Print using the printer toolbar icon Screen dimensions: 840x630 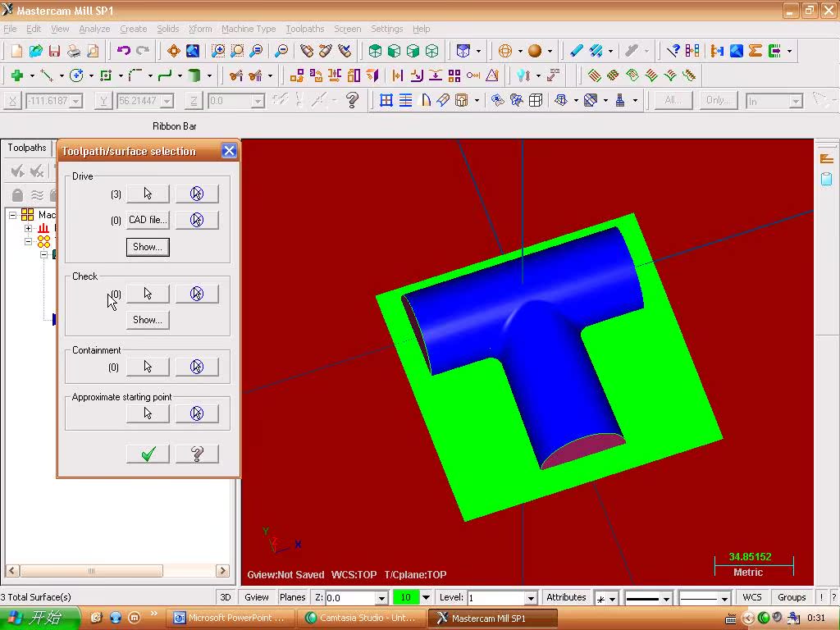tap(73, 51)
